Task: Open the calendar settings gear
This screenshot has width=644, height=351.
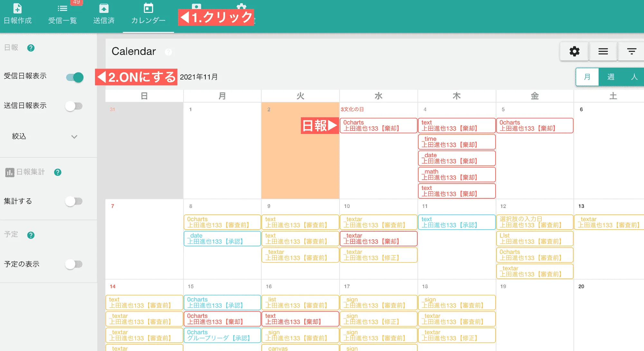Action: pyautogui.click(x=574, y=51)
